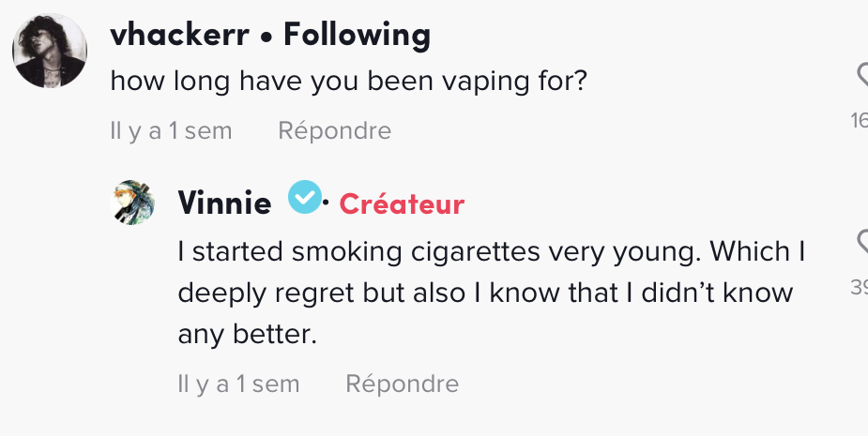Screen dimensions: 868x436
Task: Click the 'any better.' line of Vinnie's reply
Action: [x=248, y=334]
